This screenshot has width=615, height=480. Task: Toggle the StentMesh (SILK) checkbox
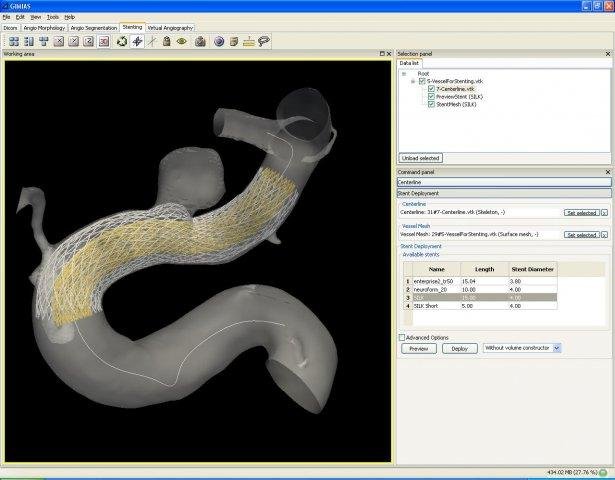click(x=431, y=104)
